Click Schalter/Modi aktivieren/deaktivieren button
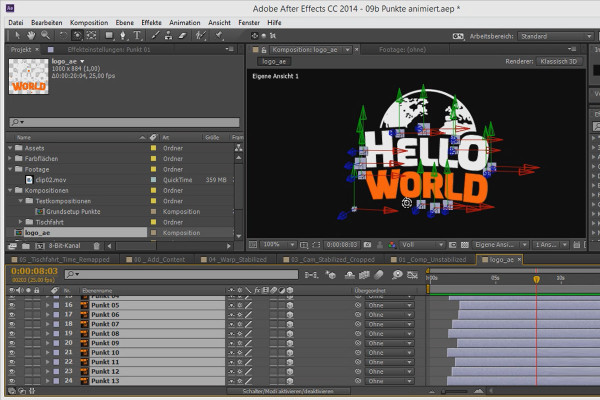 click(x=288, y=391)
